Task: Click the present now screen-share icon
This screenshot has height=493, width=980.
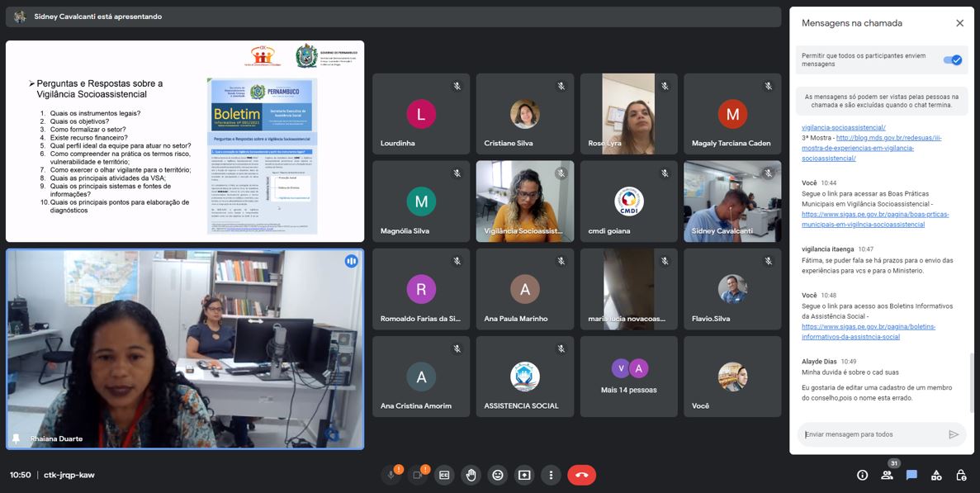Action: (x=524, y=475)
